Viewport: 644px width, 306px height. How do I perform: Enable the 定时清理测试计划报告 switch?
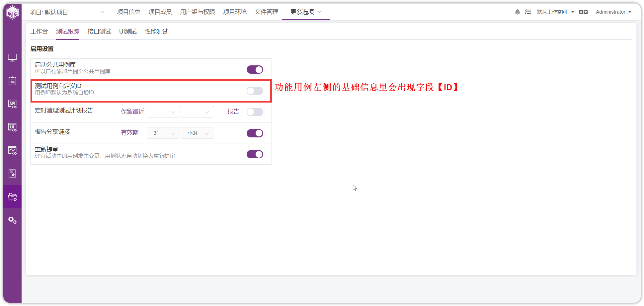tap(255, 112)
